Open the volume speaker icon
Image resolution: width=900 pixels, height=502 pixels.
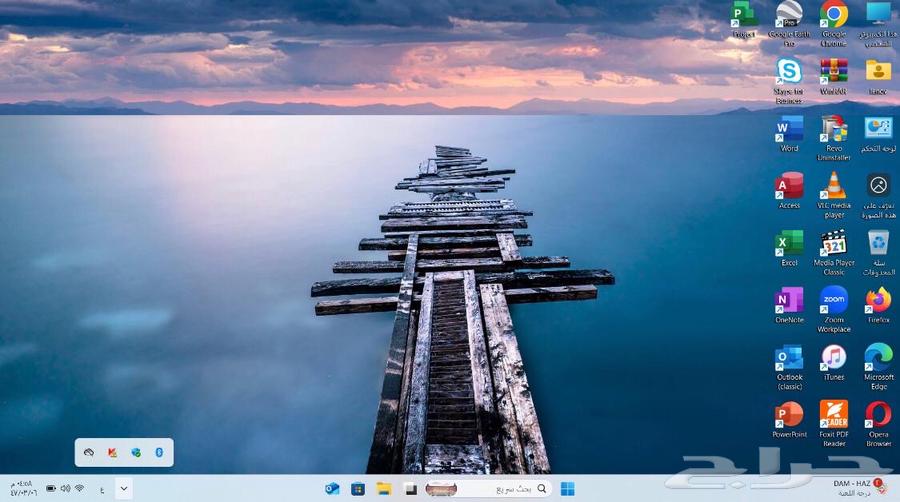coord(65,488)
